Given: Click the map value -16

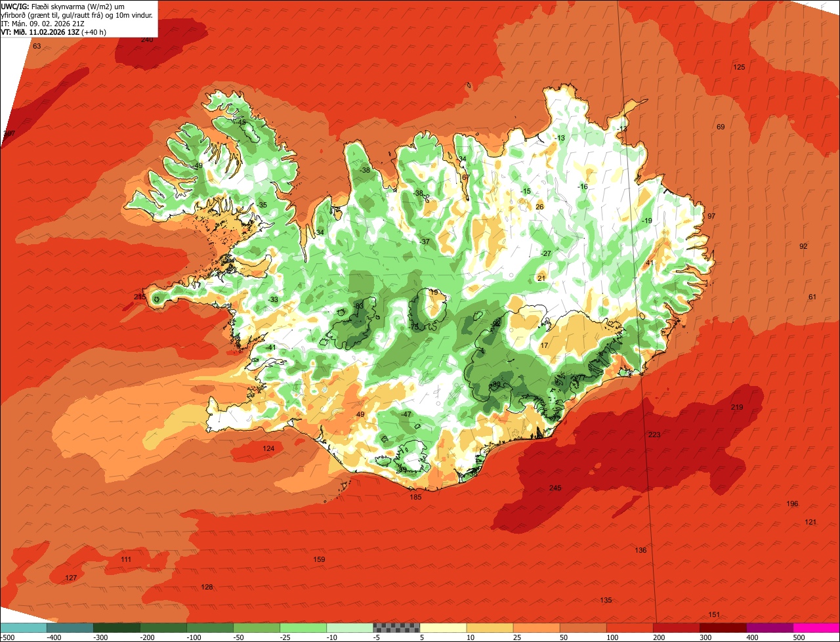Looking at the screenshot, I should (x=583, y=186).
